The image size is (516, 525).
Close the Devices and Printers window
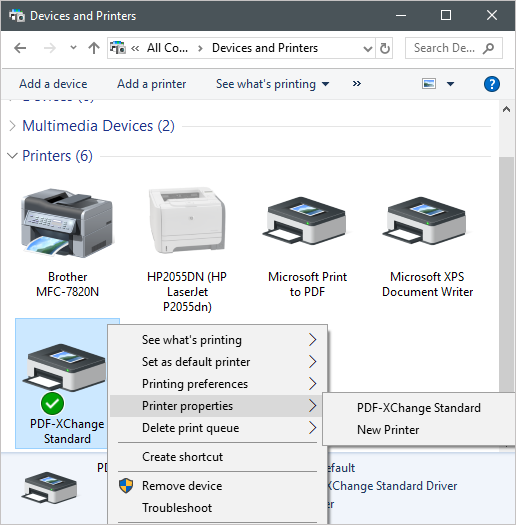492,15
